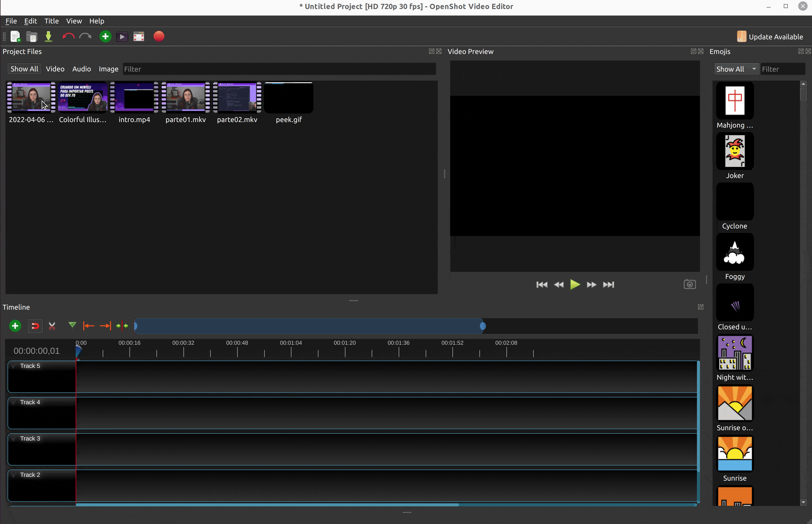Switch to the Audio filter tab
The width and height of the screenshot is (812, 524).
click(81, 69)
